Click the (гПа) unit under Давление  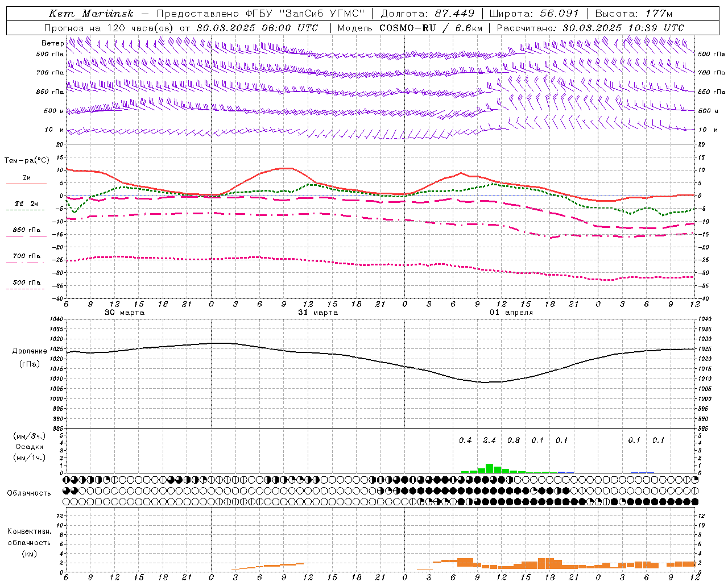[x=30, y=364]
